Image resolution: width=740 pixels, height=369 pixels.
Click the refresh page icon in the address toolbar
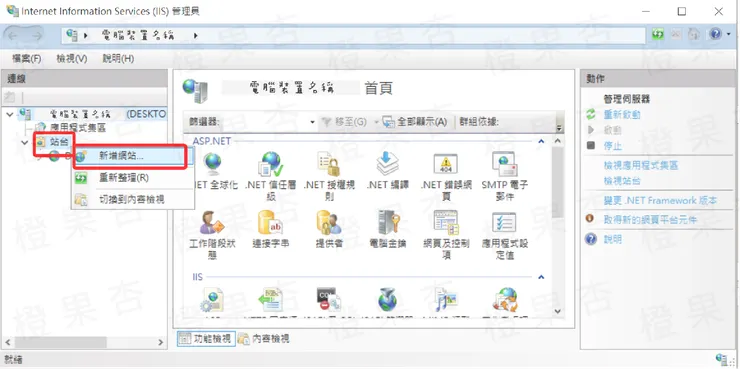(x=658, y=34)
